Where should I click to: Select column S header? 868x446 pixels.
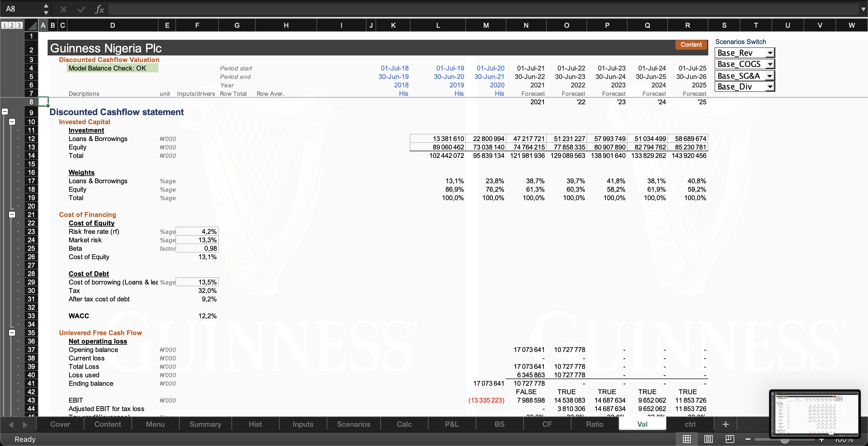tap(724, 25)
